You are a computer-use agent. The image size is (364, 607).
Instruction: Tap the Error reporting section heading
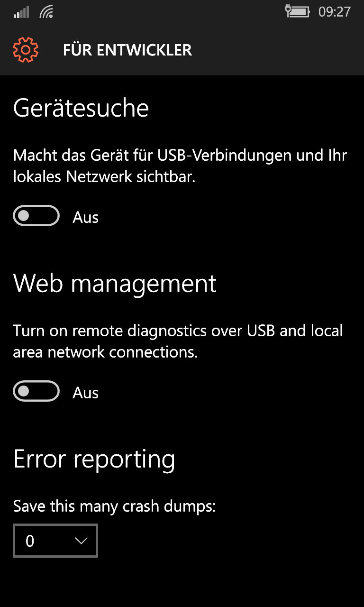[x=94, y=460]
